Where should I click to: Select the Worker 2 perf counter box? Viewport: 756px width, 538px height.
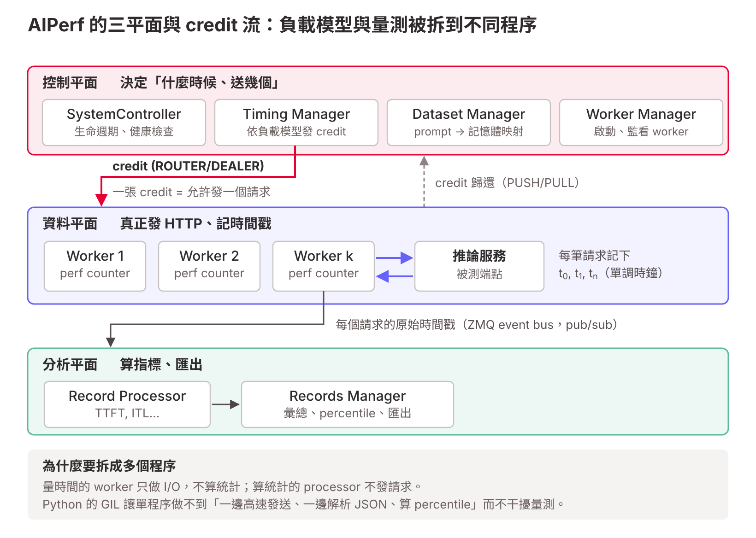209,266
